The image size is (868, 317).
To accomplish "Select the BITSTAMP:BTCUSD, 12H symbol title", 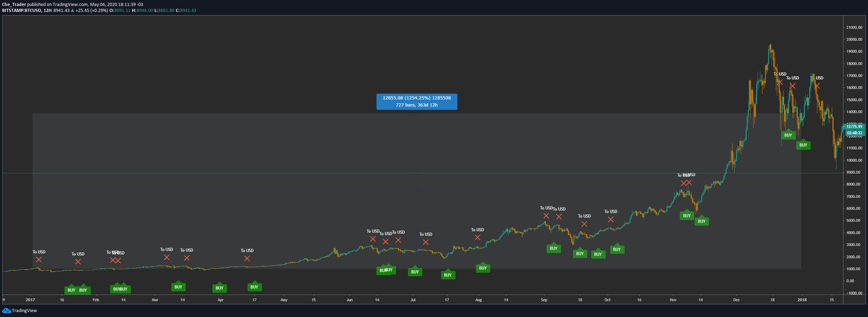I will (27, 11).
